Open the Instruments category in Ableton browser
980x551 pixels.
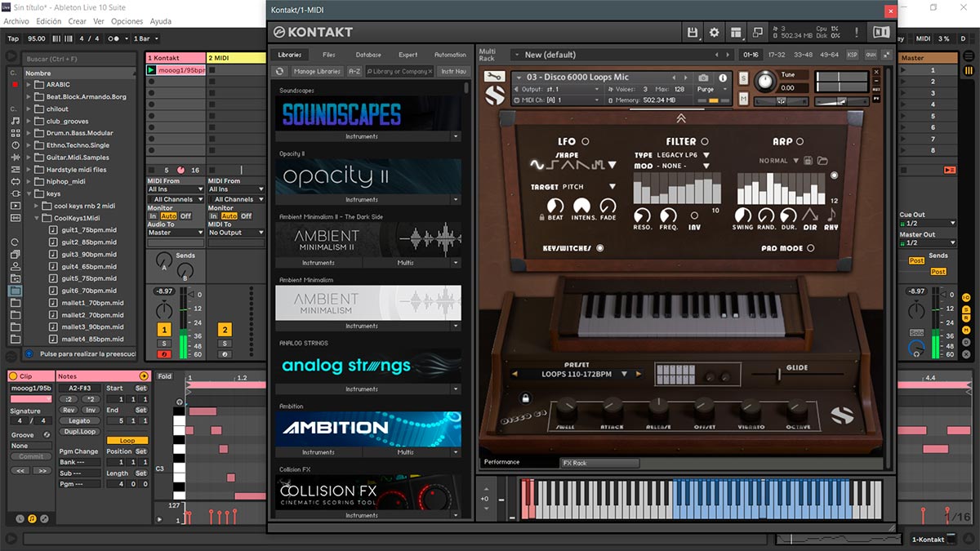pos(16,145)
